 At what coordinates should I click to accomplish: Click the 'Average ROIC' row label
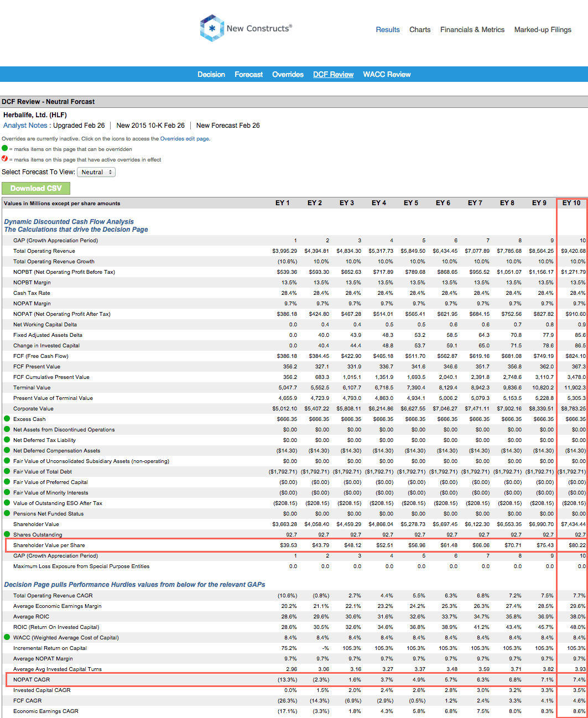click(x=31, y=617)
